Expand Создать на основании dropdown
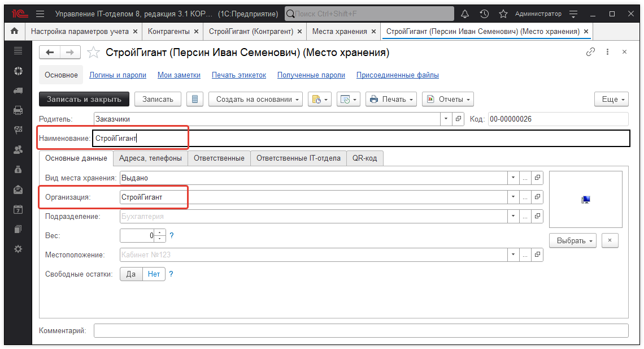 tap(256, 99)
